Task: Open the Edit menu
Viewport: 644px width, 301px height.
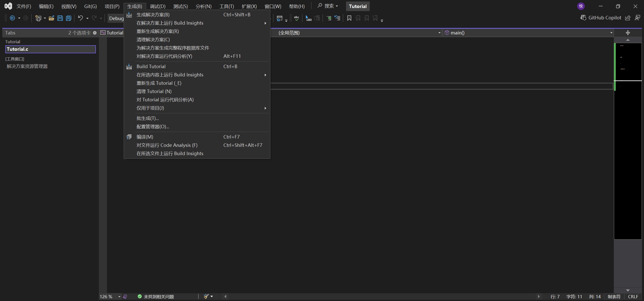Action: (46, 6)
